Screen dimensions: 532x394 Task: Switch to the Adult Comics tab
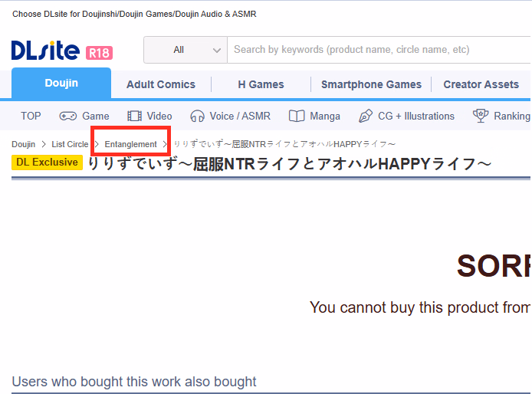(161, 84)
